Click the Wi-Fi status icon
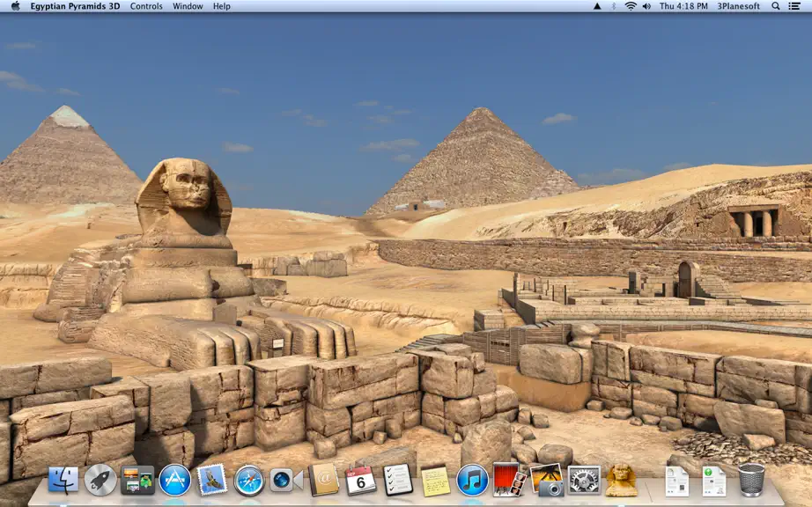 [x=631, y=6]
